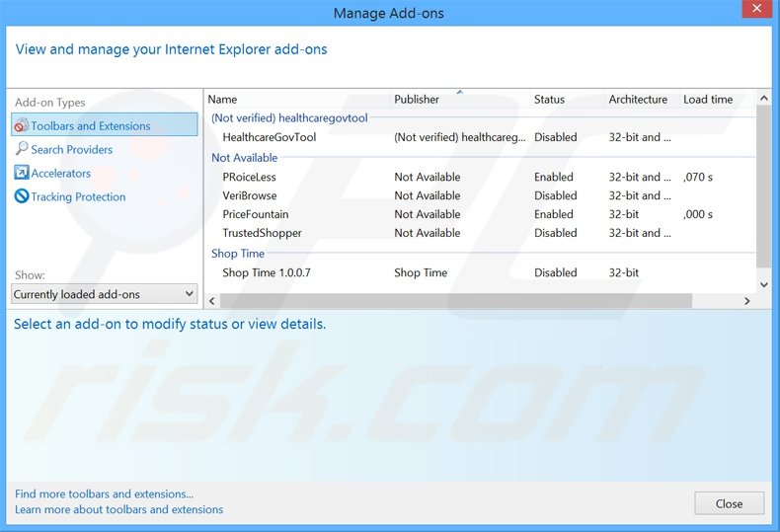
Task: Click the Accelerators arrow icon
Action: click(x=22, y=173)
